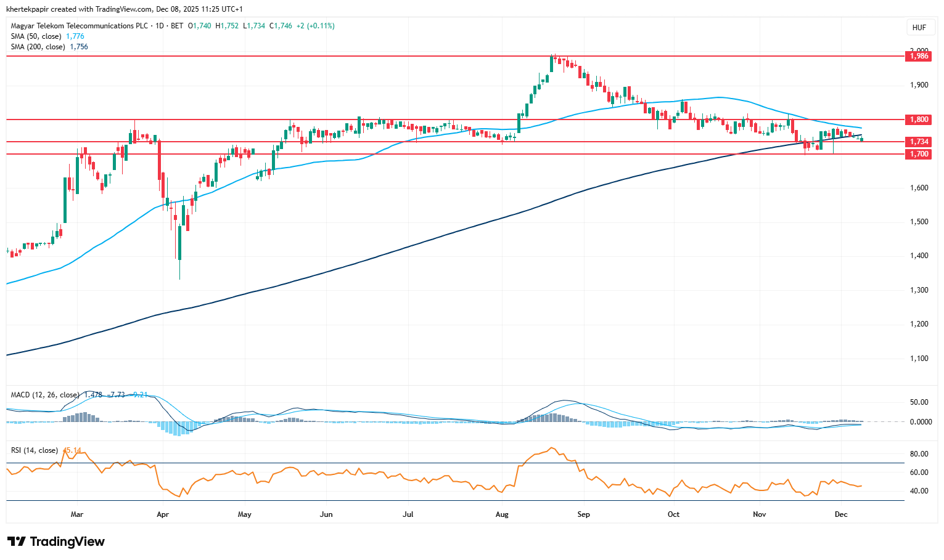Click the TradingView wordmark text
Screen dimensions: 944x560
pos(67,542)
